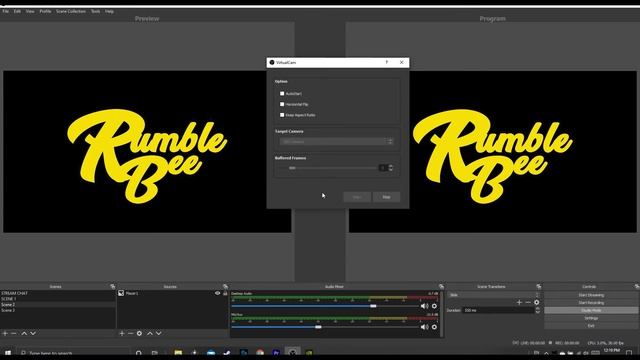Enable the AutoStart checkbox in VirtualCam

point(282,93)
